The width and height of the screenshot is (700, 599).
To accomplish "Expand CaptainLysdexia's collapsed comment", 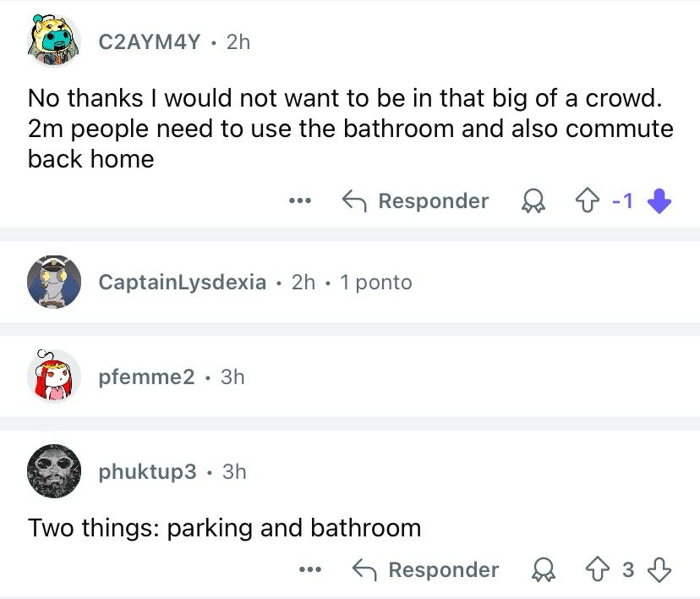I will point(181,283).
